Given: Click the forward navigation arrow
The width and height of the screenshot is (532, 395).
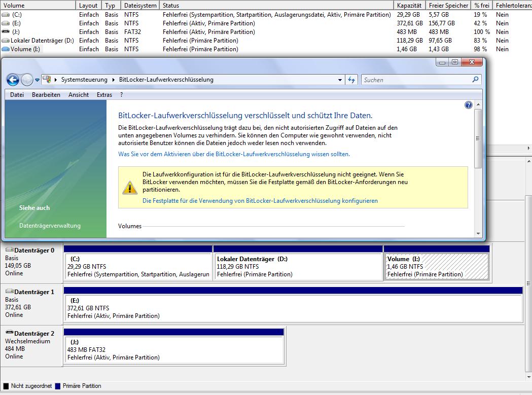Looking at the screenshot, I should tap(27, 80).
